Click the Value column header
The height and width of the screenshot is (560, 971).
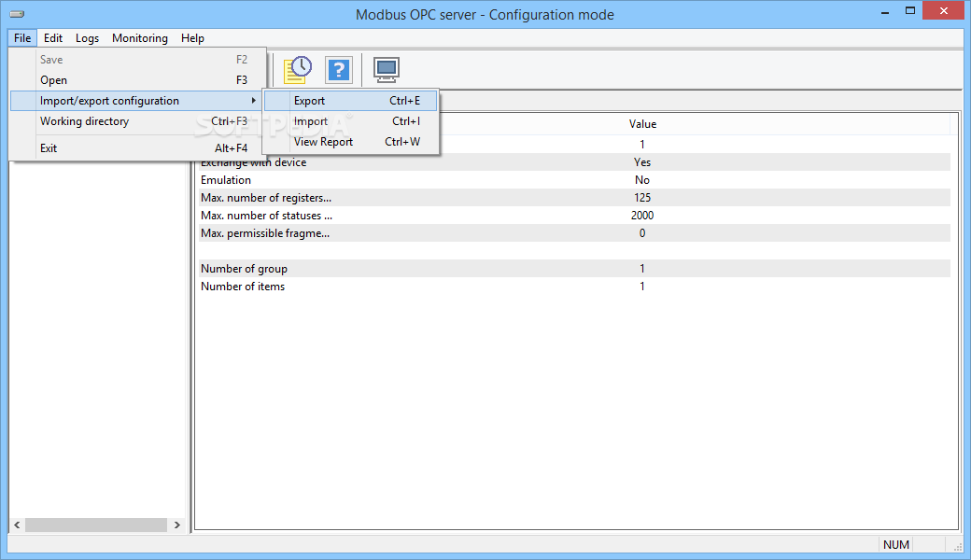click(x=642, y=124)
